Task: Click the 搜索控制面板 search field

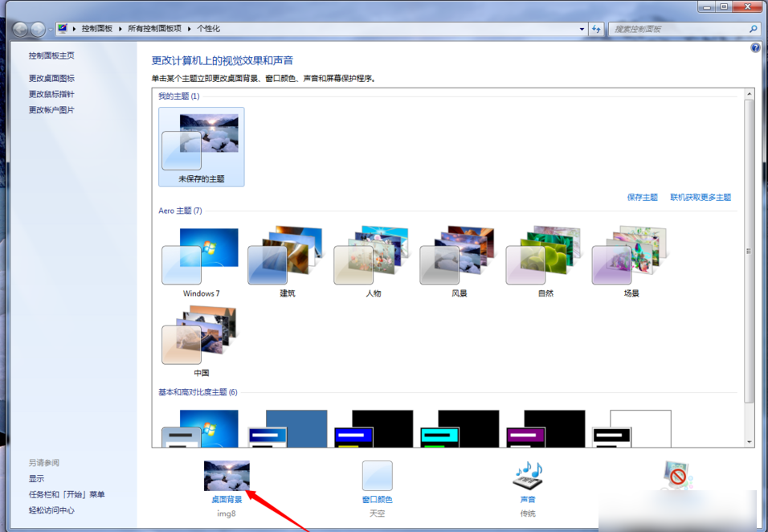Action: (677, 29)
